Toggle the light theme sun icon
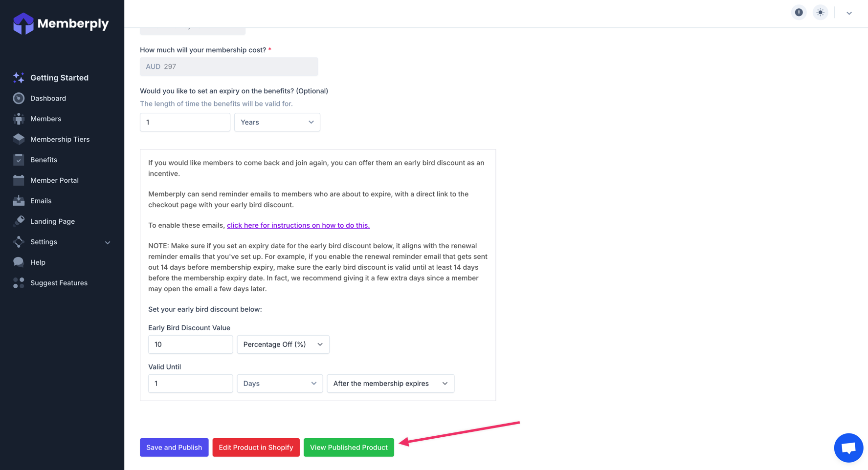 click(820, 13)
